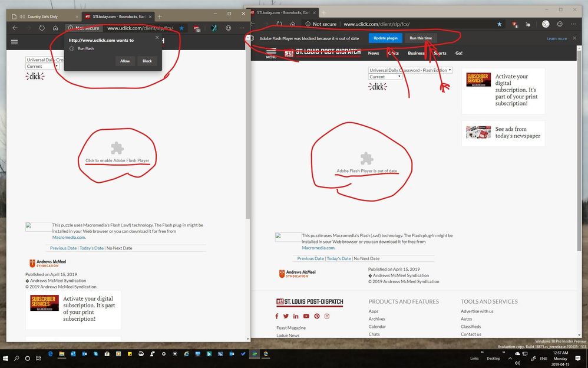The height and width of the screenshot is (368, 588).
Task: Click Allow in the Run Flash prompt
Action: (125, 61)
